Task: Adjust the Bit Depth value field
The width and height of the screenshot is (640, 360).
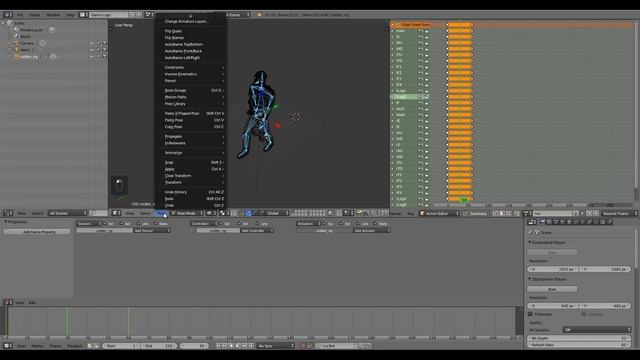Action: coord(579,338)
